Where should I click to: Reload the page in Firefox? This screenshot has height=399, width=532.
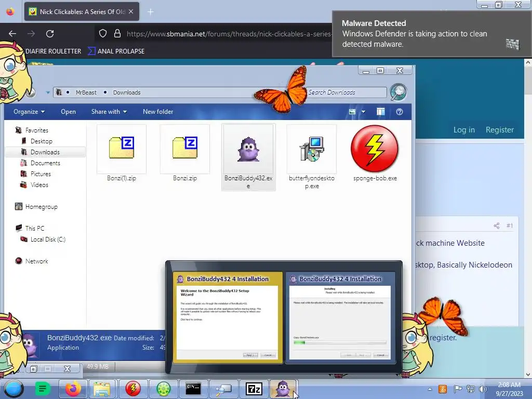tap(50, 34)
